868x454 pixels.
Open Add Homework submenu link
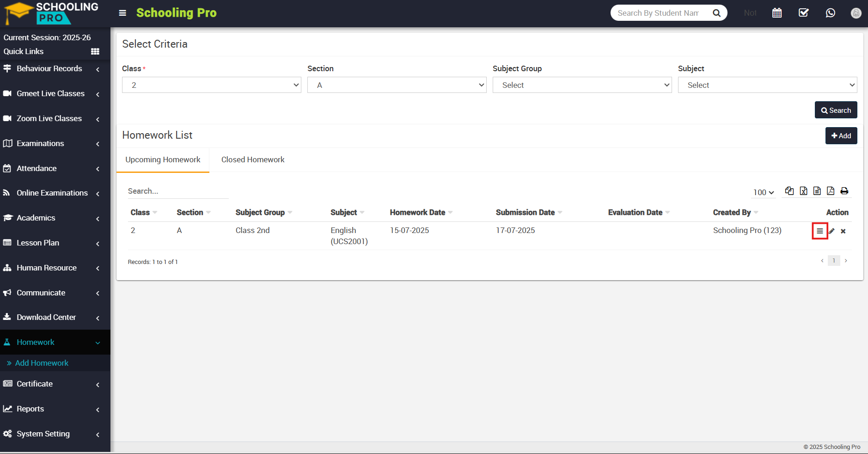pos(42,363)
